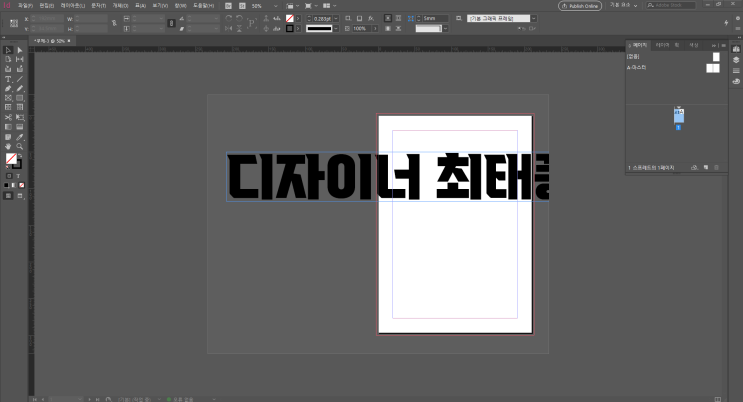
Task: Select the Gradient Feather tool
Action: (19, 127)
